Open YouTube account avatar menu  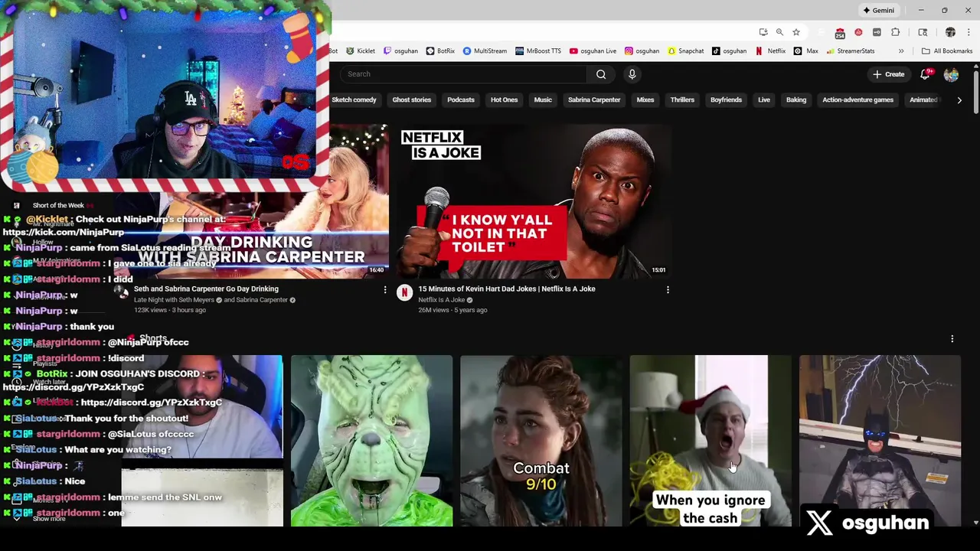tap(951, 74)
